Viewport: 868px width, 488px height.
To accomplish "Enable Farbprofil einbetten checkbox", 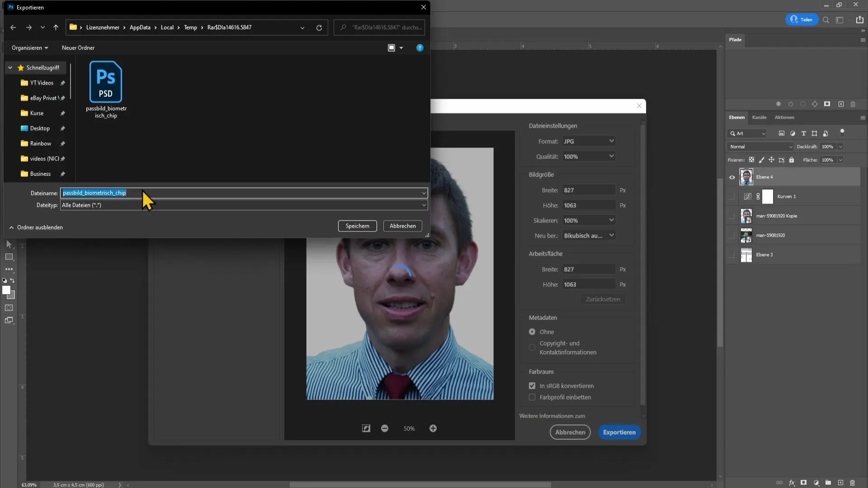I will [x=532, y=397].
